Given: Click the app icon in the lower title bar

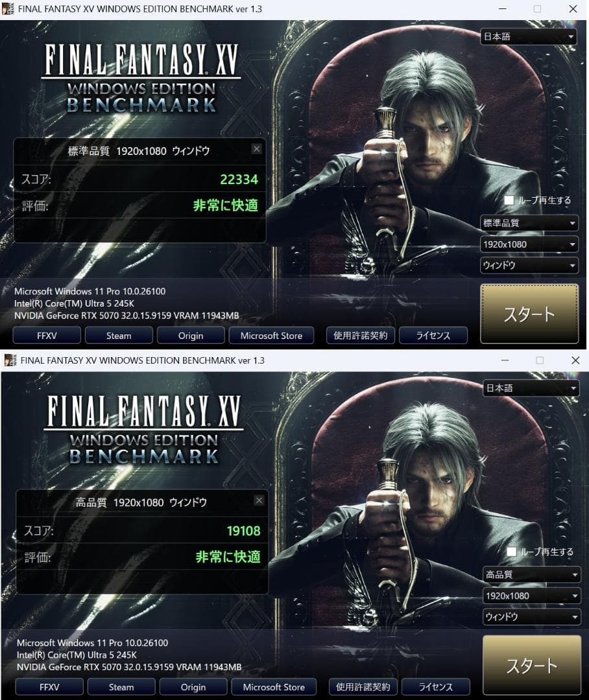Looking at the screenshot, I should [x=10, y=360].
